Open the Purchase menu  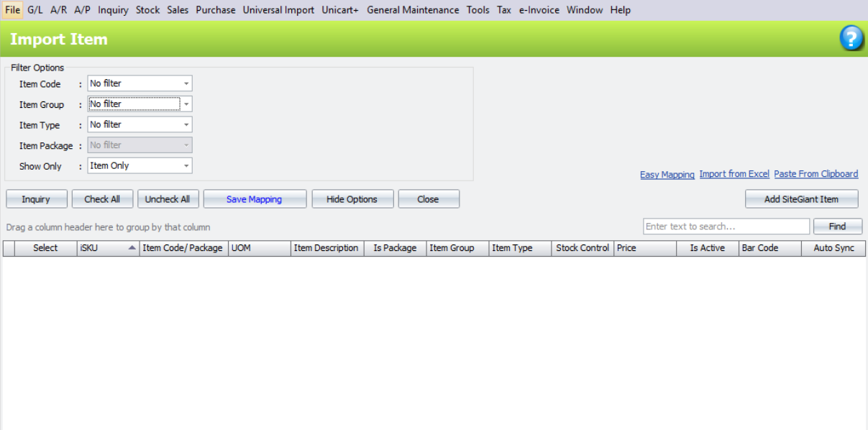[216, 10]
